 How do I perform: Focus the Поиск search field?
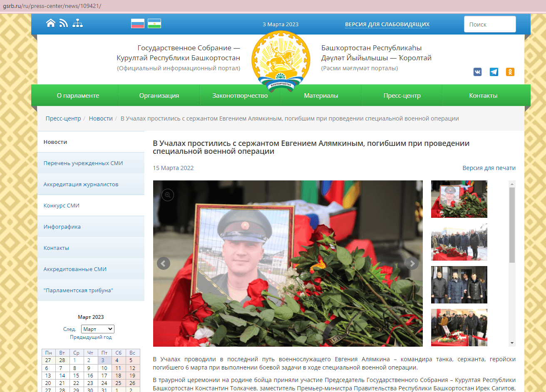(490, 24)
